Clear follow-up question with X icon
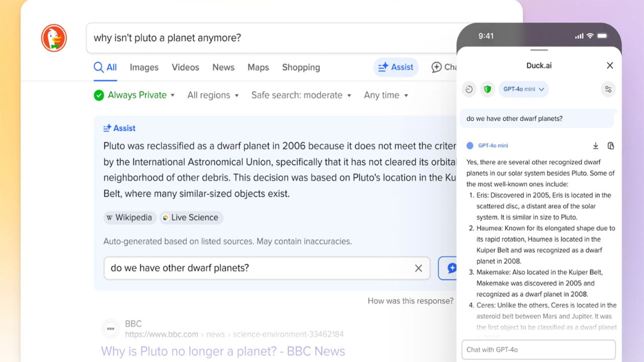The height and width of the screenshot is (362, 644). coord(418,268)
